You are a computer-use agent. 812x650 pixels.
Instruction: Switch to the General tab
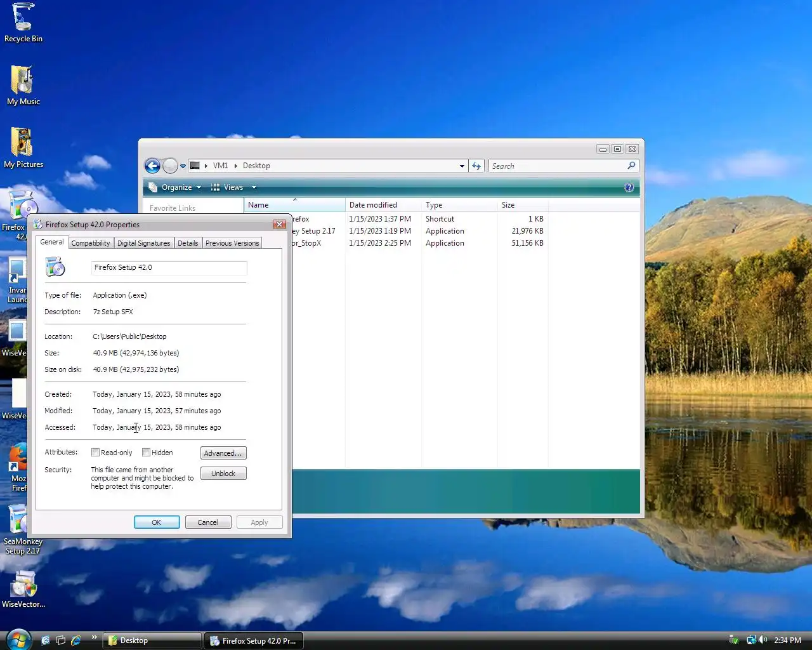(x=52, y=242)
